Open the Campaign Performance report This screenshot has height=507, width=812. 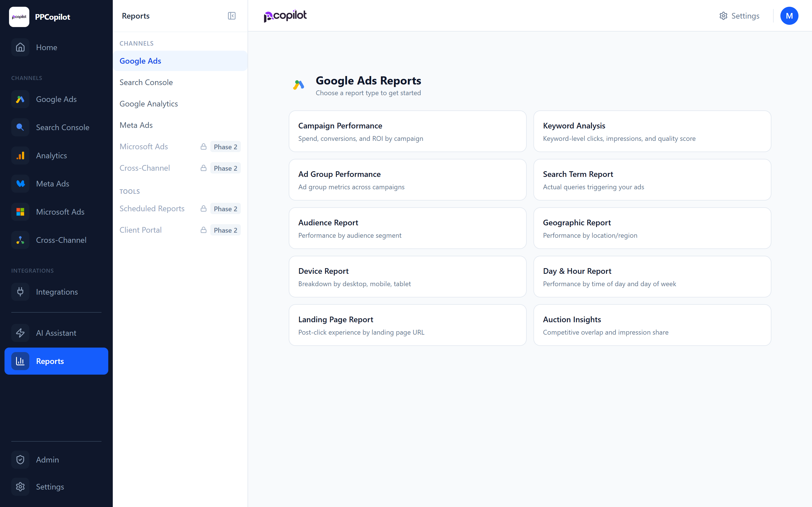tap(407, 131)
